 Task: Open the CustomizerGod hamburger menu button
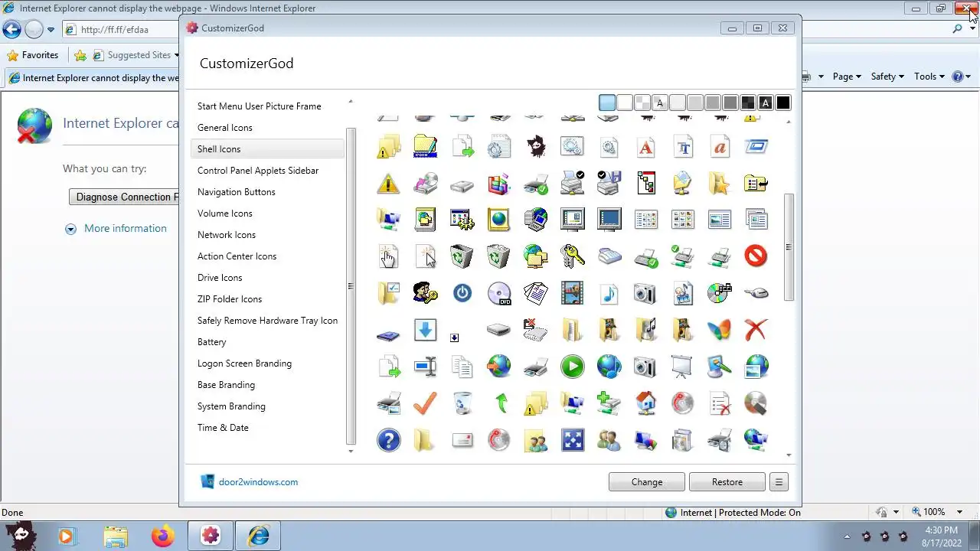click(x=779, y=482)
